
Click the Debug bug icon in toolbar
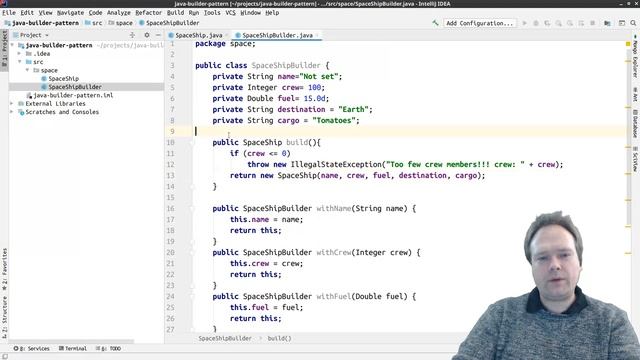pyautogui.click(x=536, y=23)
